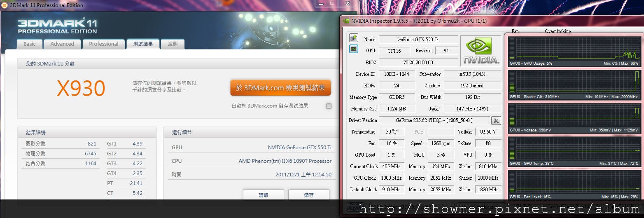Click the Temperature field 39 °C
The width and height of the screenshot is (644, 218).
point(392,132)
